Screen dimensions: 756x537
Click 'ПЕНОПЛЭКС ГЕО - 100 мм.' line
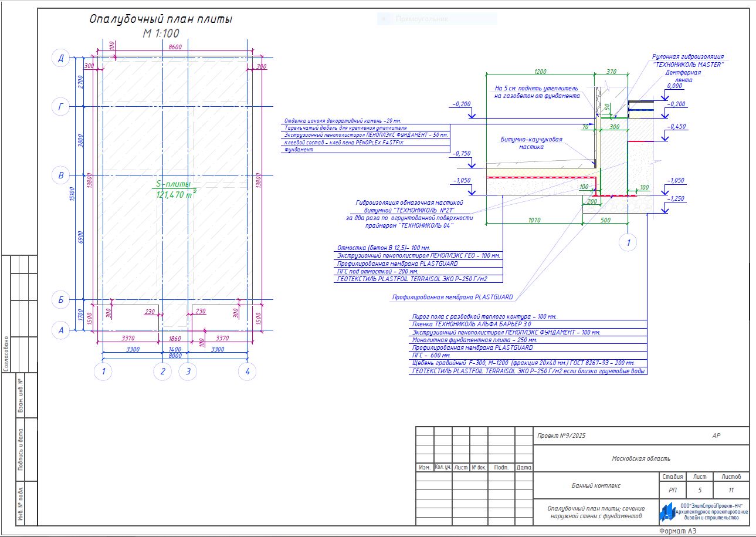(x=419, y=255)
